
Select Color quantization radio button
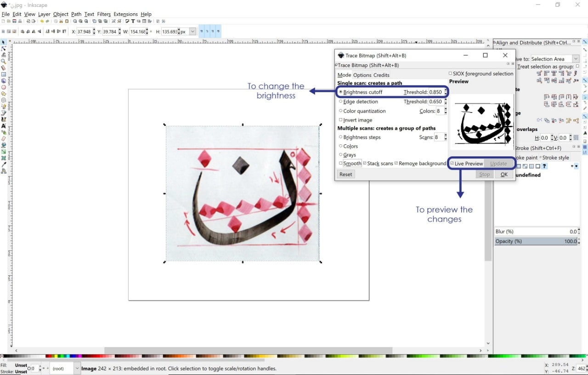pyautogui.click(x=340, y=111)
